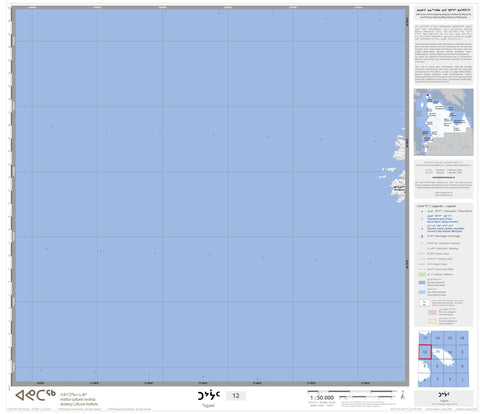
Task: Click the 1 : 50,000 scale text
Action: [322, 398]
